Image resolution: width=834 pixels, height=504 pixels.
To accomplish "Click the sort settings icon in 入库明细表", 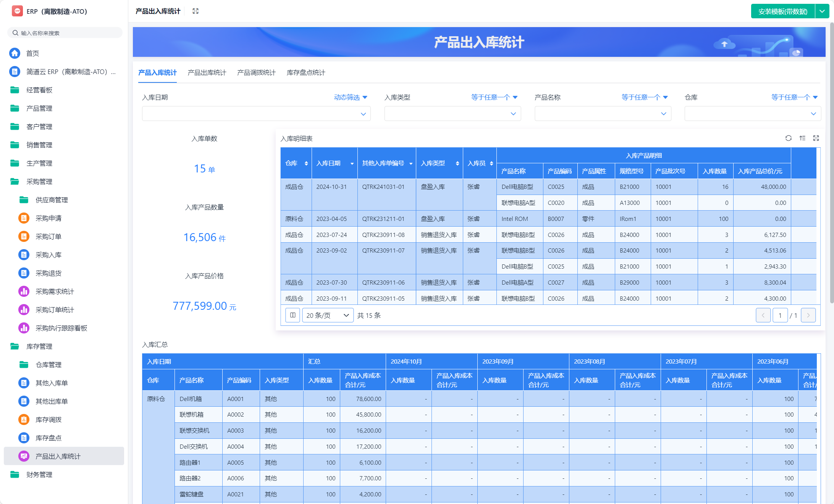I will [802, 138].
